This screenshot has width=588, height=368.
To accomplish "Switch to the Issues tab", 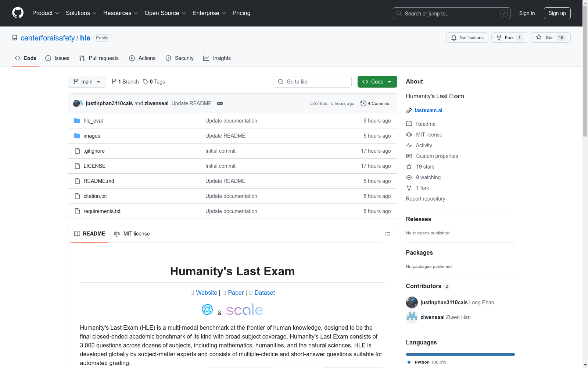I will [57, 58].
